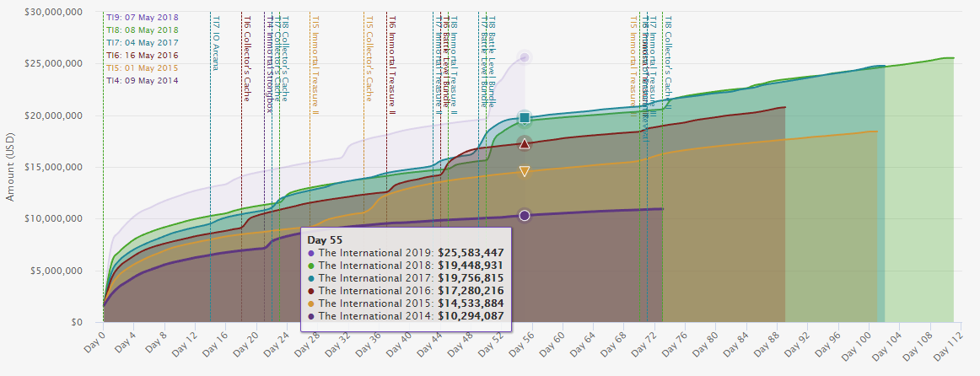Click the TI8 Collector's Cache II event label
Image resolution: width=980 pixels, height=376 pixels.
click(667, 62)
